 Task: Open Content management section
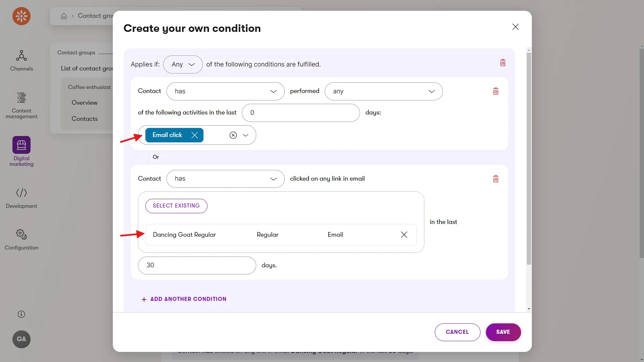coord(21,105)
